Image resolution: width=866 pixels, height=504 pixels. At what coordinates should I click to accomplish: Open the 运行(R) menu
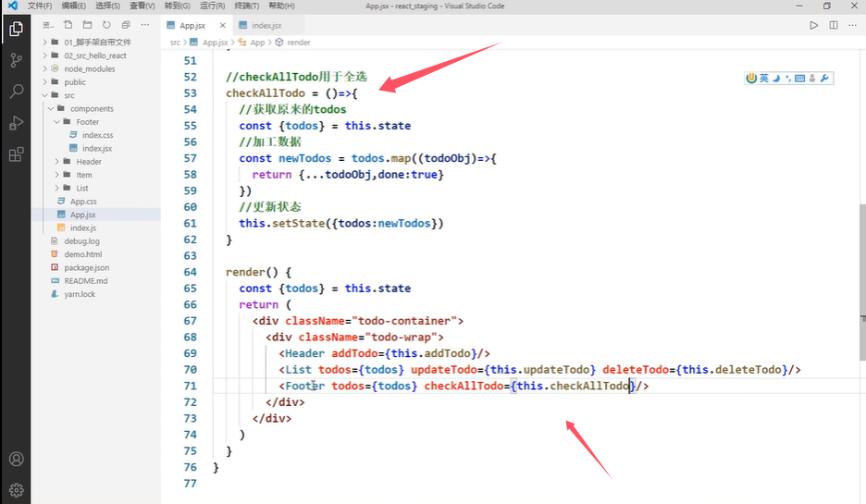(212, 6)
